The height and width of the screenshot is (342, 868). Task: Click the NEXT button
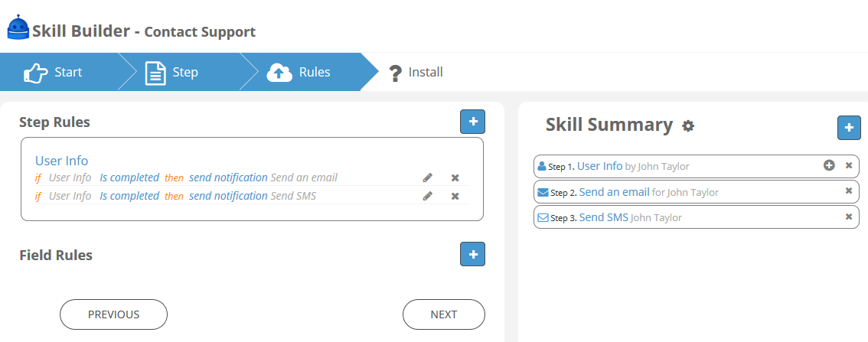(x=444, y=314)
